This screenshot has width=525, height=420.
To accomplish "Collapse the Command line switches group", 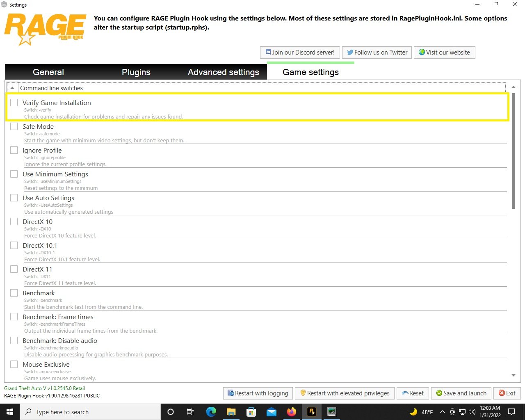I will (x=12, y=88).
